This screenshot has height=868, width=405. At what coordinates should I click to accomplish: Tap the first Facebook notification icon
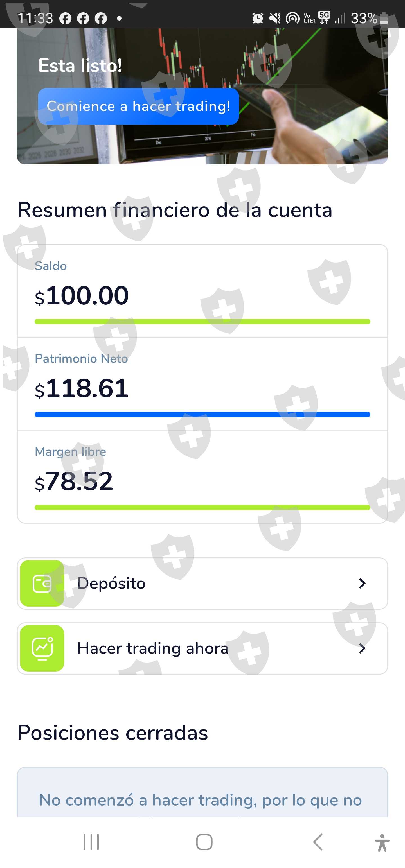[x=66, y=19]
